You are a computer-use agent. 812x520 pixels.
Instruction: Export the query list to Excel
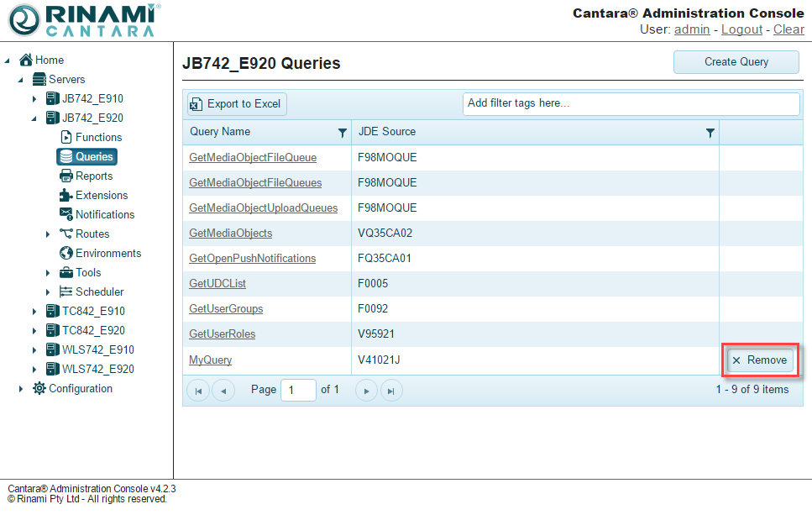pos(236,104)
